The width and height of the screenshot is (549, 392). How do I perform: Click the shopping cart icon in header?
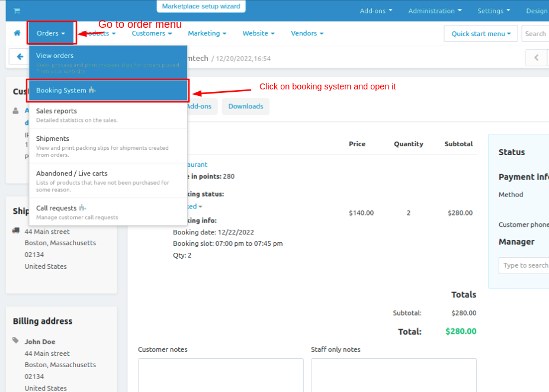coord(17,11)
